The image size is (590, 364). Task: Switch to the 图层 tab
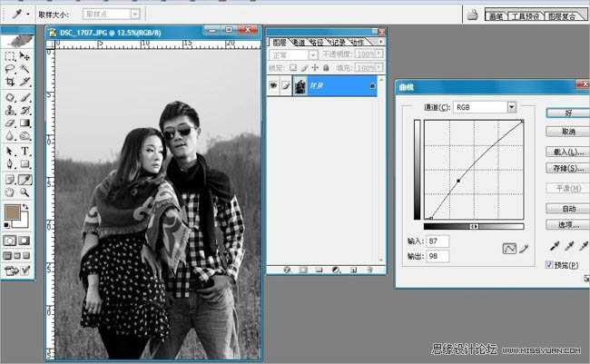tap(280, 42)
